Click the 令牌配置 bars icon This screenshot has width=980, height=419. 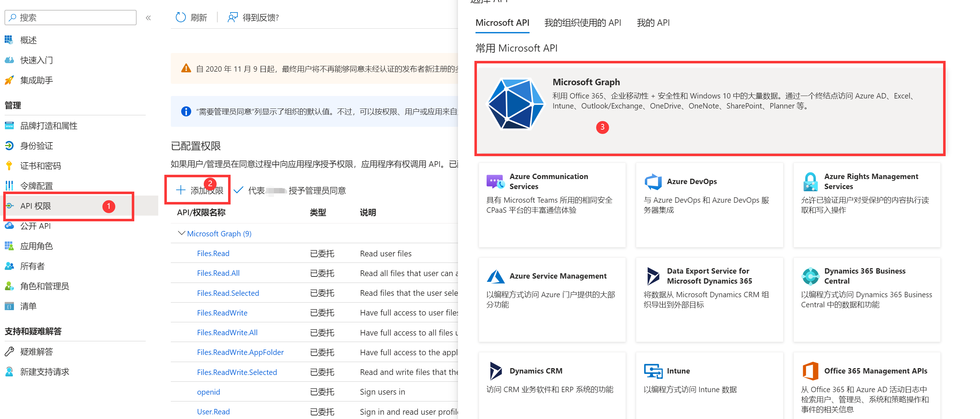(9, 186)
